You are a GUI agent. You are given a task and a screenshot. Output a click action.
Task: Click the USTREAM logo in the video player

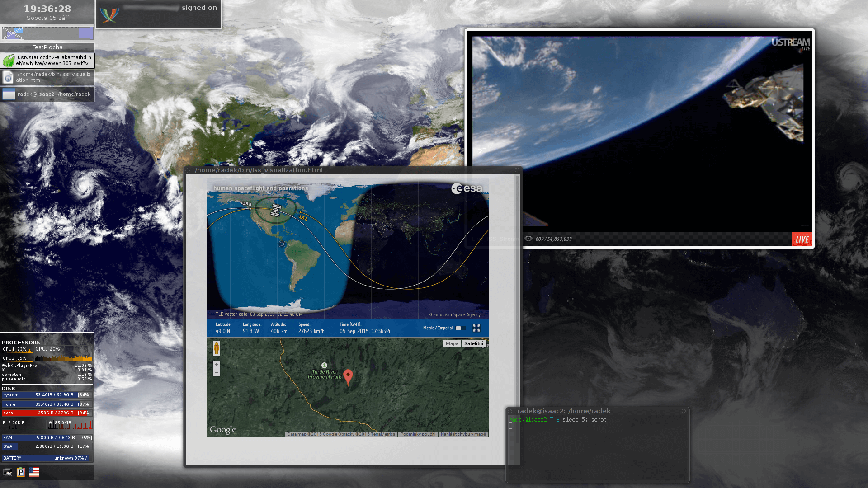pos(791,43)
